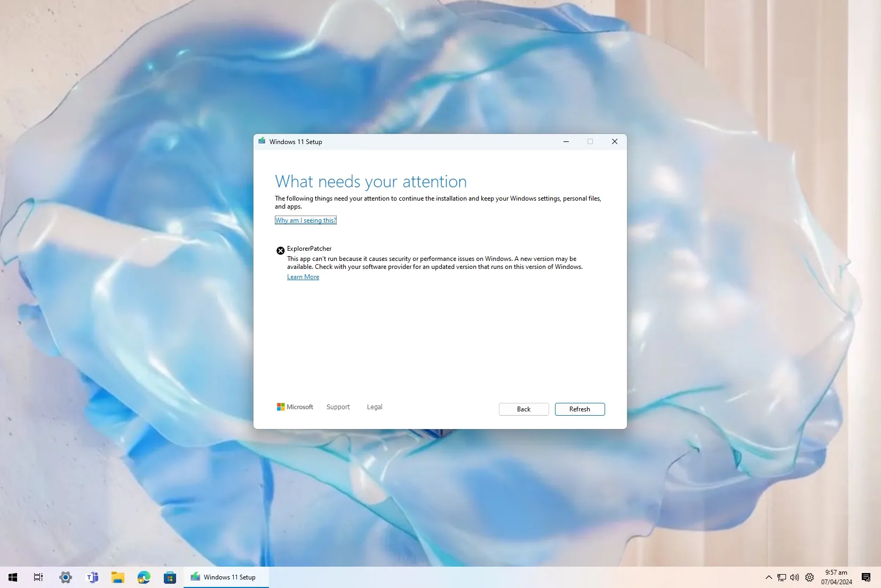Open the Learn More link under ExplorerPatcher
Image resolution: width=881 pixels, height=588 pixels.
[x=303, y=277]
